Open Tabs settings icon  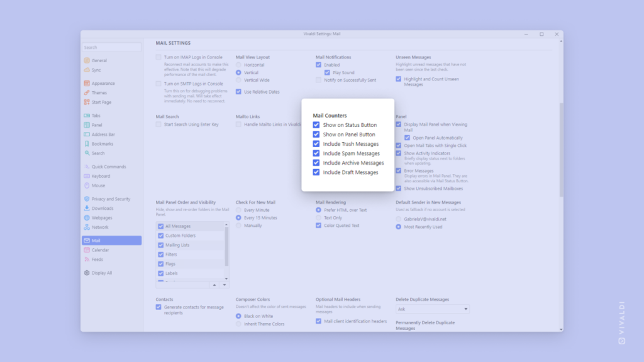pos(87,116)
